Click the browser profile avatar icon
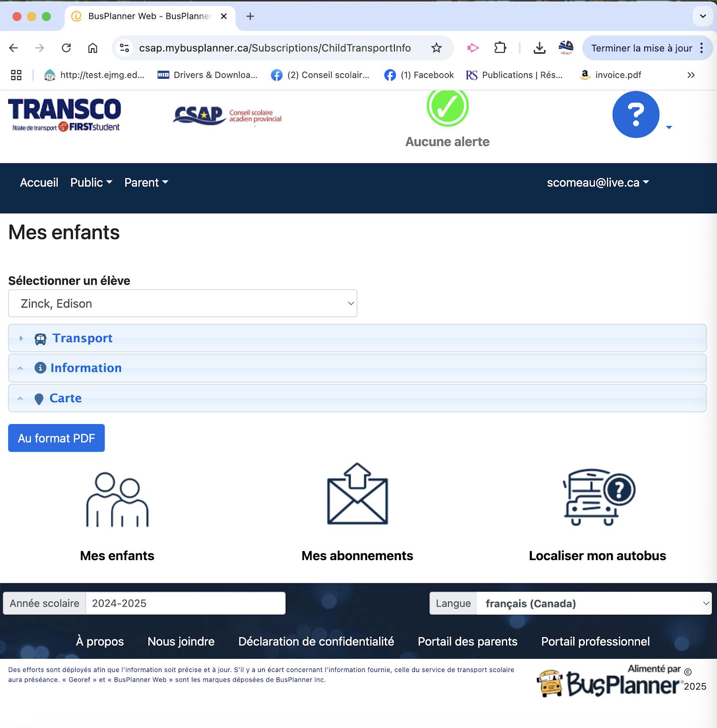 566,48
